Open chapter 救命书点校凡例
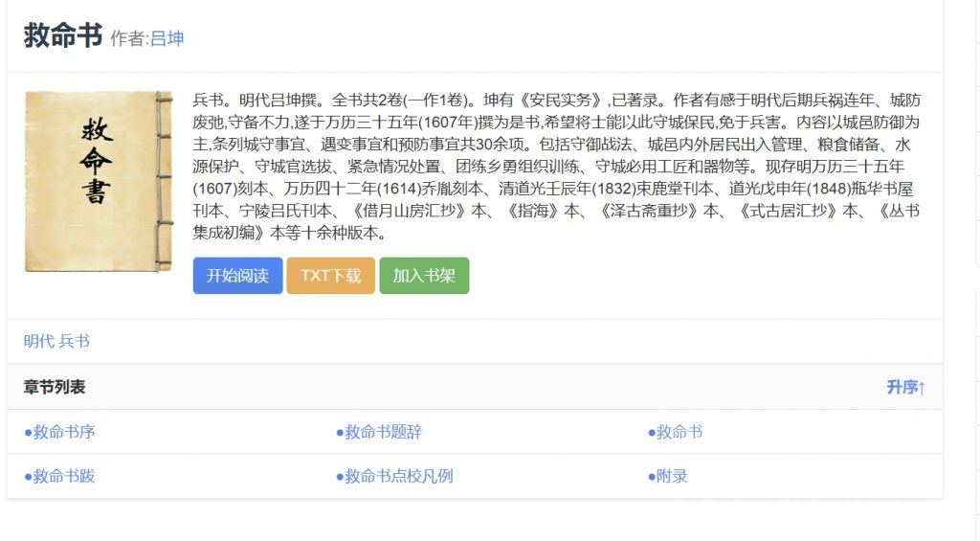Image resolution: width=980 pixels, height=541 pixels. click(394, 476)
